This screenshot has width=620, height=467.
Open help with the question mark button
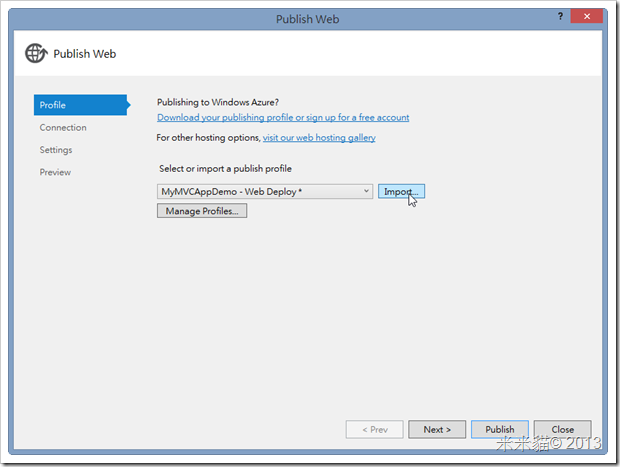coord(560,16)
